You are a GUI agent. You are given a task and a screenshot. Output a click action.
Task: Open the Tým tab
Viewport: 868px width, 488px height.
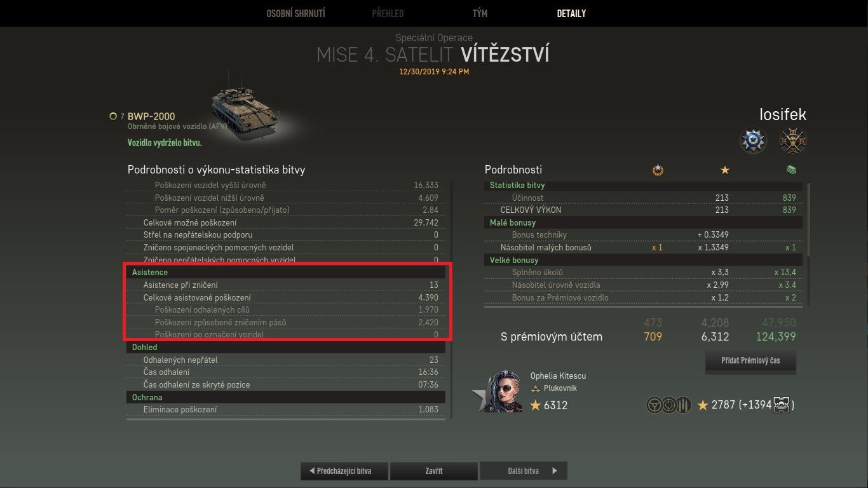click(x=480, y=13)
